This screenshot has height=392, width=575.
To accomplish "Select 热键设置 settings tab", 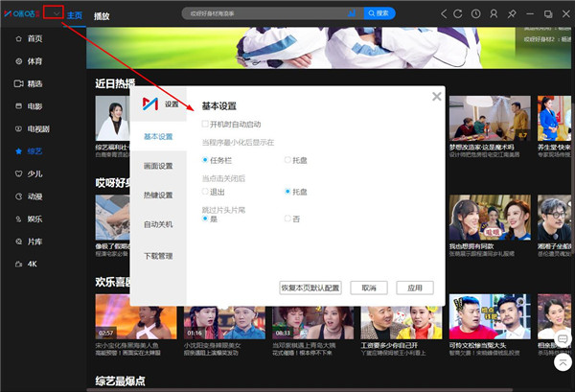I will click(x=158, y=195).
